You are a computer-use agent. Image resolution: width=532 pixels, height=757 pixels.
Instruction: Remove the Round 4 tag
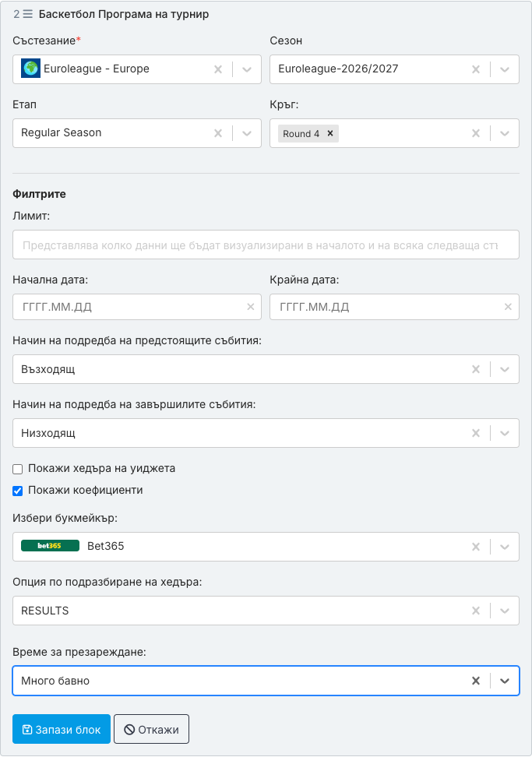[x=330, y=133]
